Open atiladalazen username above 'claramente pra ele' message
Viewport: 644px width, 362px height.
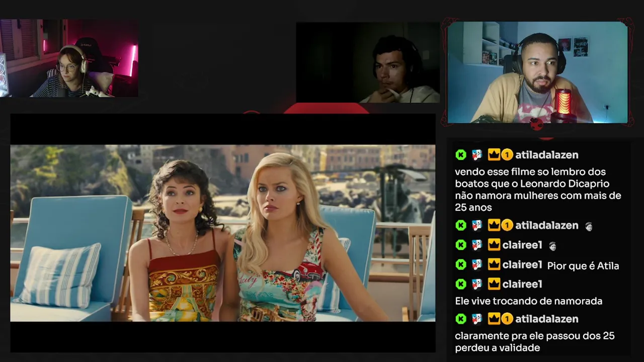tap(546, 319)
